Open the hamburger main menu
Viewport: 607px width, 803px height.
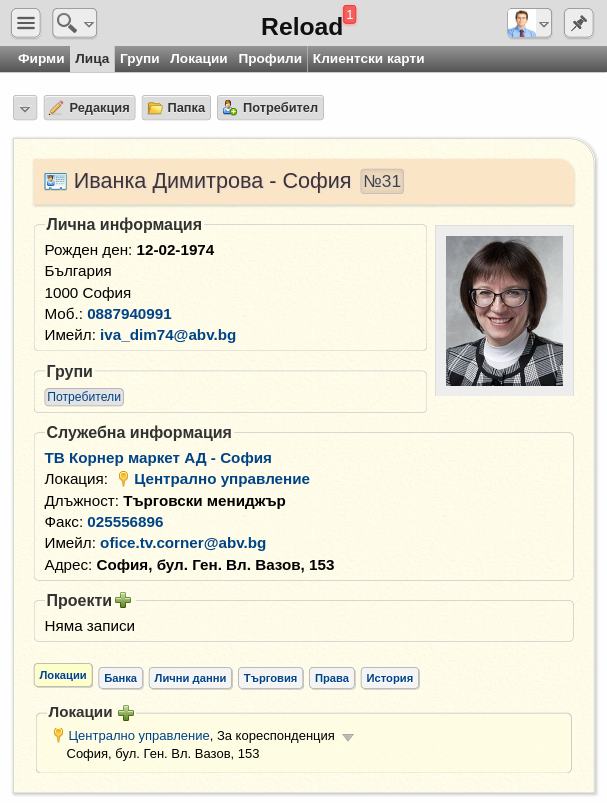pyautogui.click(x=26, y=23)
